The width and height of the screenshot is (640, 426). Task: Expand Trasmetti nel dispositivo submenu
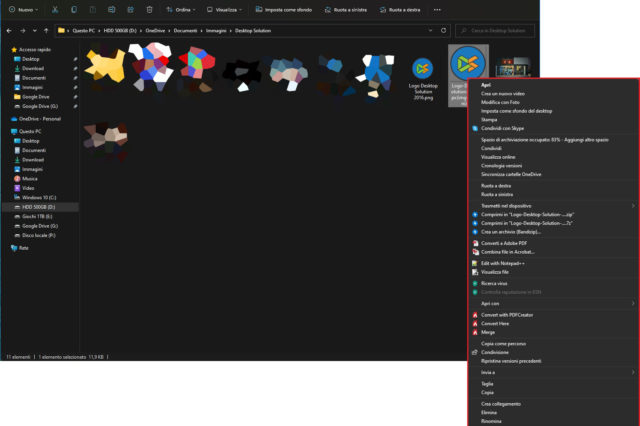633,206
